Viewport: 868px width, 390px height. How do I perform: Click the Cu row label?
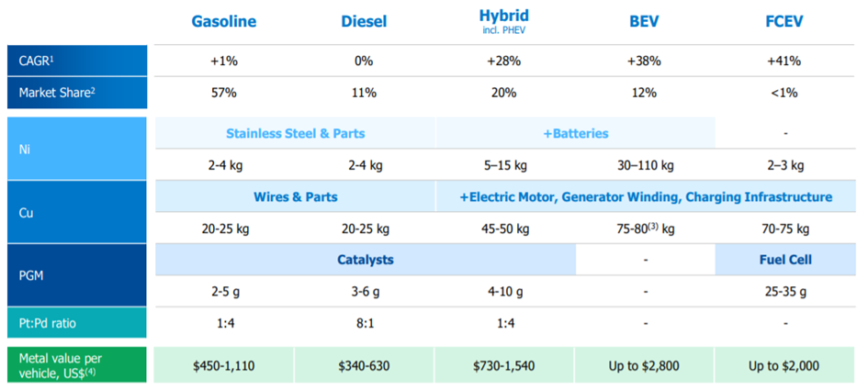26,212
